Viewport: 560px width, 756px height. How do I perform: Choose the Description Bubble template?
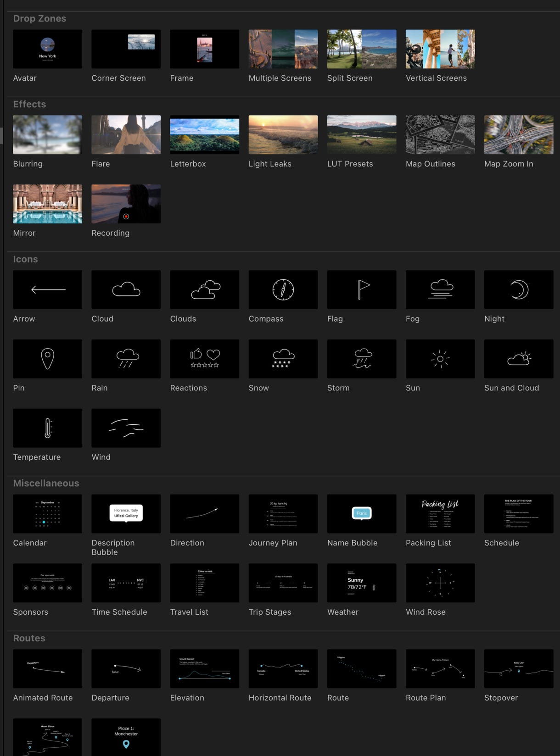(126, 514)
